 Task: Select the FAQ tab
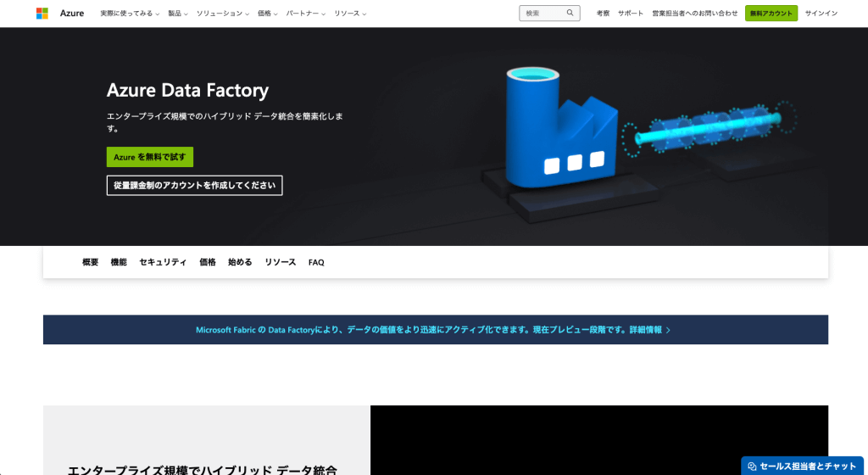[x=316, y=262]
